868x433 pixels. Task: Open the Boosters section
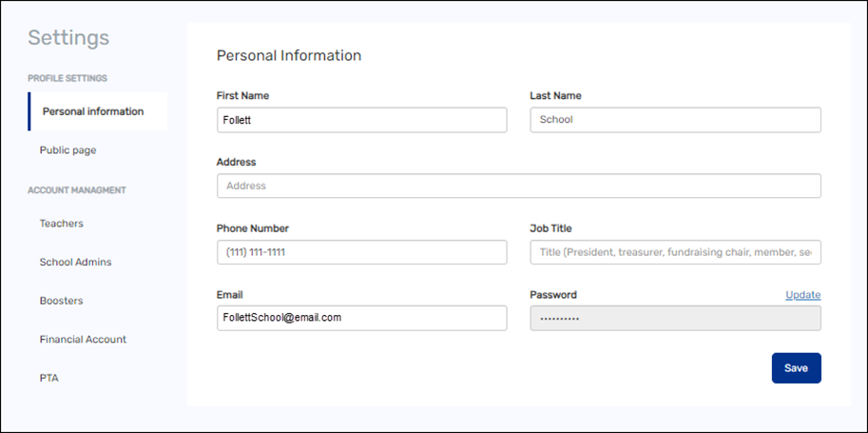[61, 301]
